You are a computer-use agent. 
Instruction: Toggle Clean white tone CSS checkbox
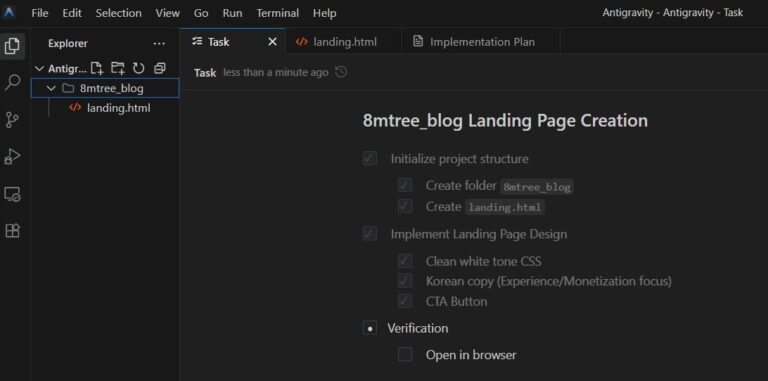[x=405, y=261]
